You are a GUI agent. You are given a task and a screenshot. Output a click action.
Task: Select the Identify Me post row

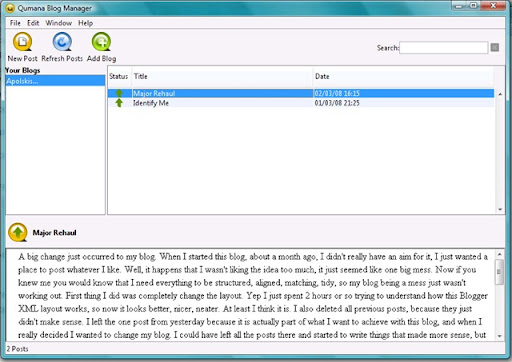click(301, 103)
